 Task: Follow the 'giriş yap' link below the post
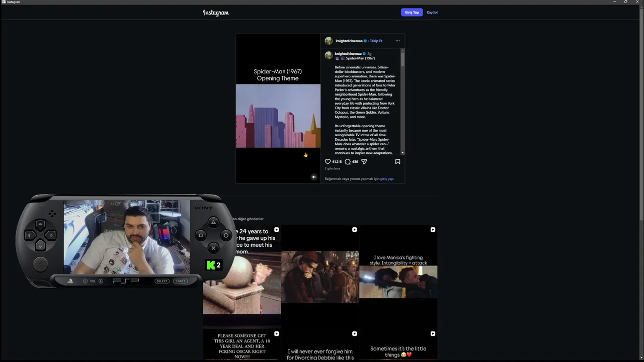386,178
